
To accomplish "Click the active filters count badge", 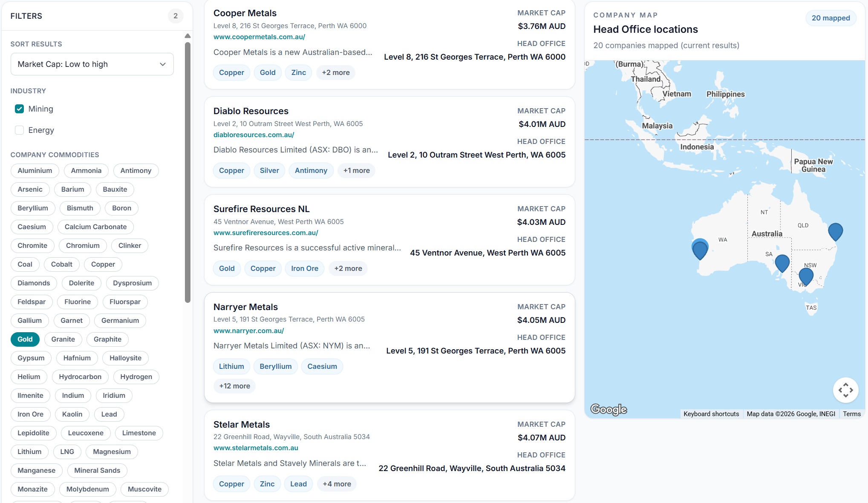I will pyautogui.click(x=175, y=16).
